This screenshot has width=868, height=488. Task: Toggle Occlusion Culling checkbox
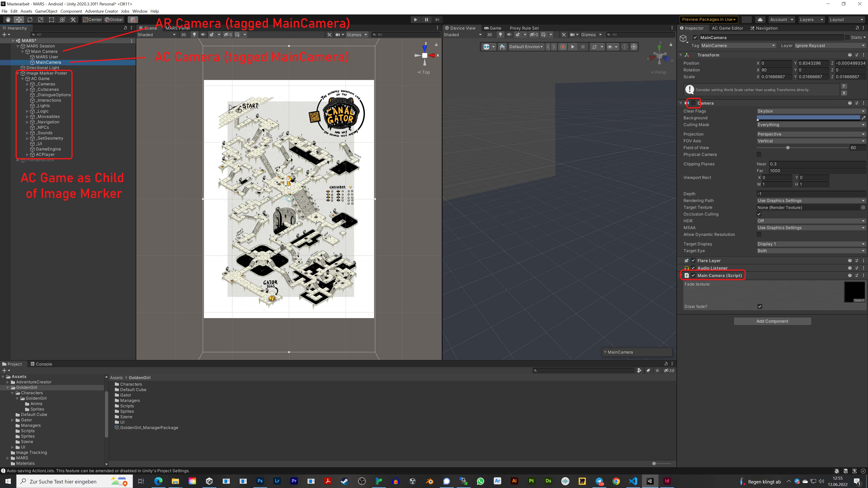pyautogui.click(x=759, y=214)
